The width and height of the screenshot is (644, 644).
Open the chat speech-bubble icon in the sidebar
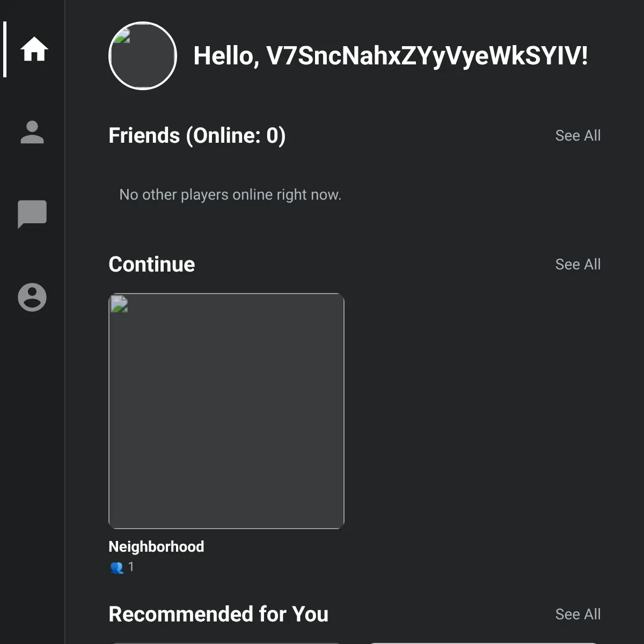tap(32, 214)
